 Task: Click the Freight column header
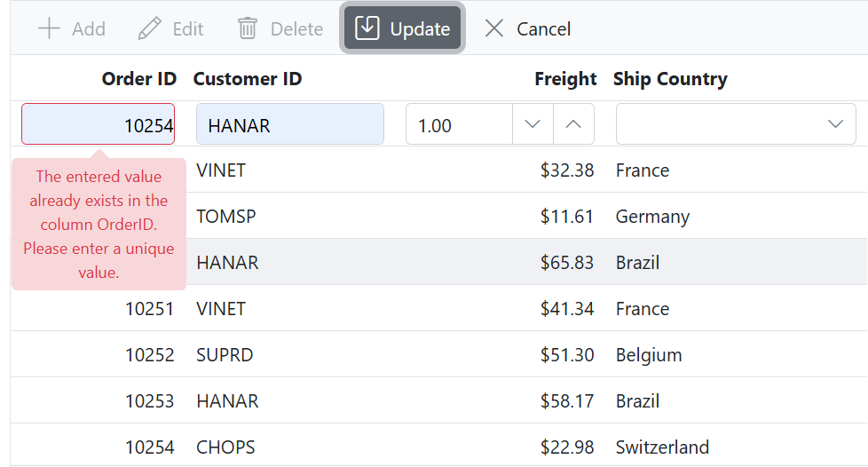click(565, 79)
